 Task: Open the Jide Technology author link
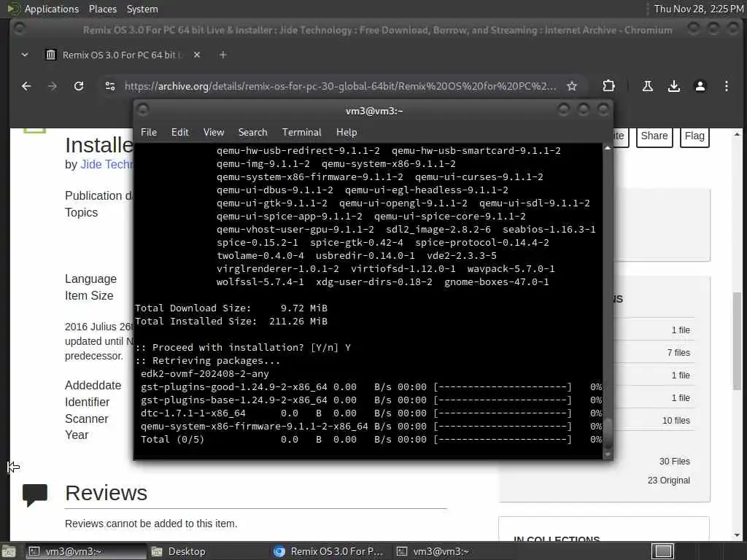(107, 164)
